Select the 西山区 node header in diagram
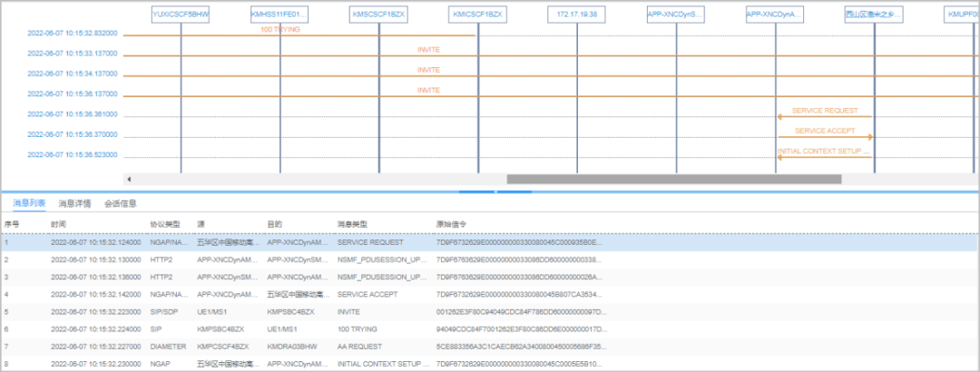The width and height of the screenshot is (980, 372). click(x=874, y=14)
